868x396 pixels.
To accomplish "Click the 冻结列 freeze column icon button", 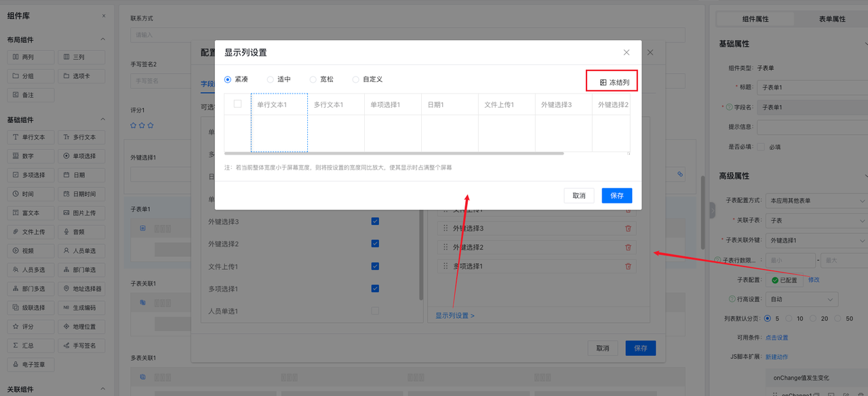I will coord(614,83).
